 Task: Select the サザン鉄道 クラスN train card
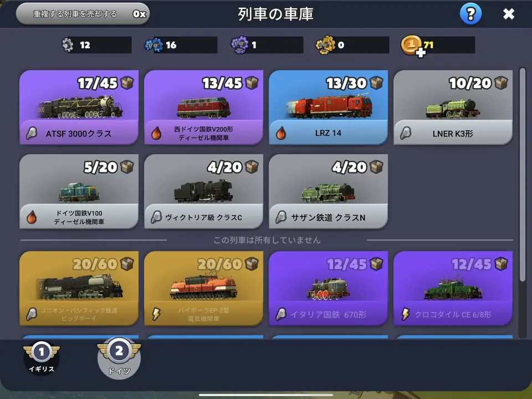pos(328,191)
